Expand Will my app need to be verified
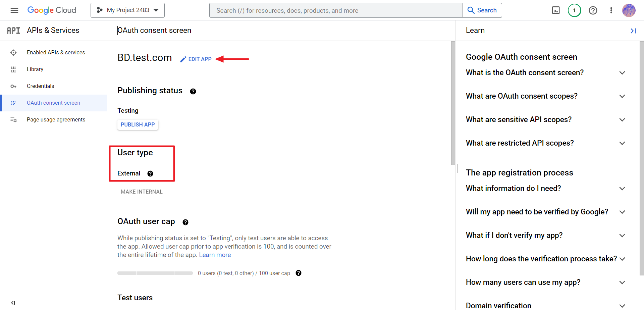This screenshot has height=310, width=644. (546, 212)
